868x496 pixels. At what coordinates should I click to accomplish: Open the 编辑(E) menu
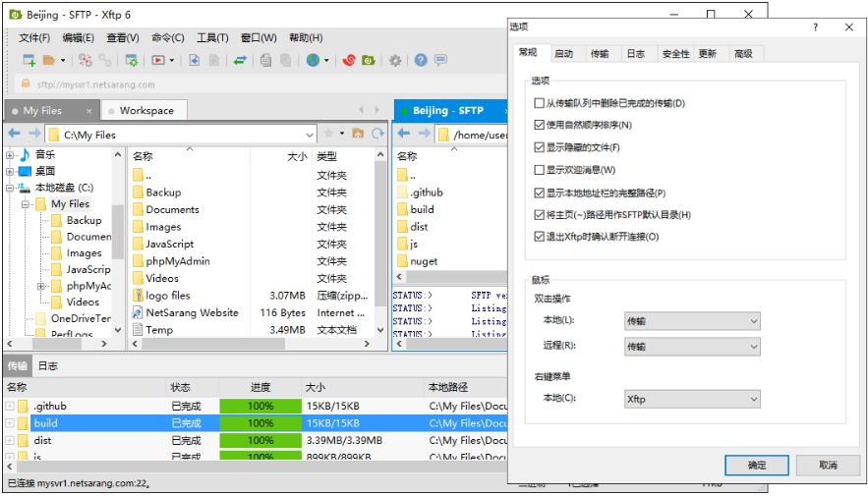[78, 37]
